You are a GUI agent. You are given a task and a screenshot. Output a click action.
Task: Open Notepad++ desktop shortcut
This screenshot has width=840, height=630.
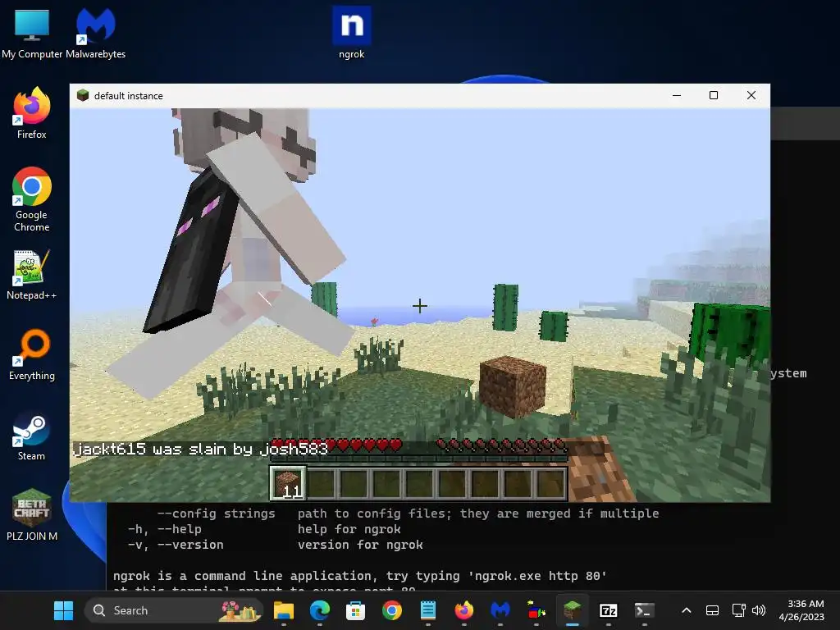click(32, 275)
